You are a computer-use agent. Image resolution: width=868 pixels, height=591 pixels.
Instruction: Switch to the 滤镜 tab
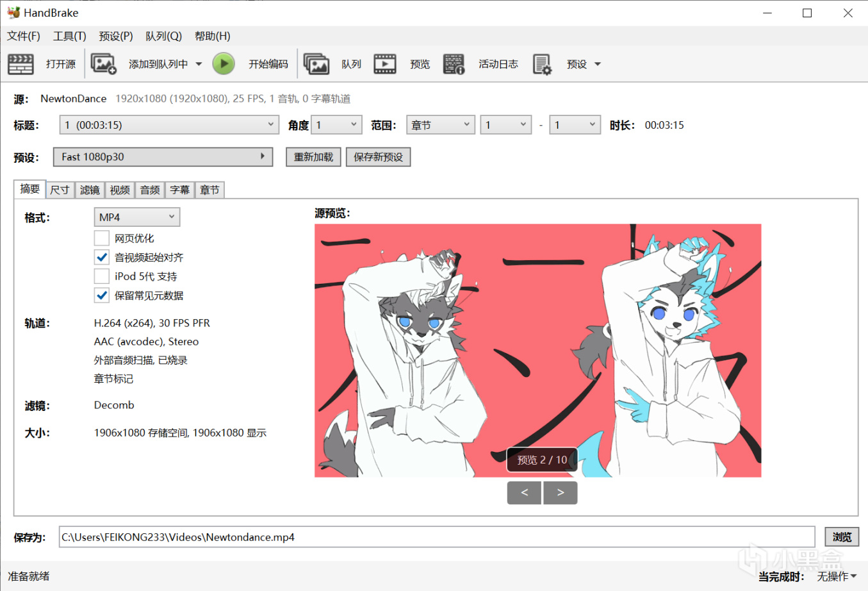click(90, 190)
